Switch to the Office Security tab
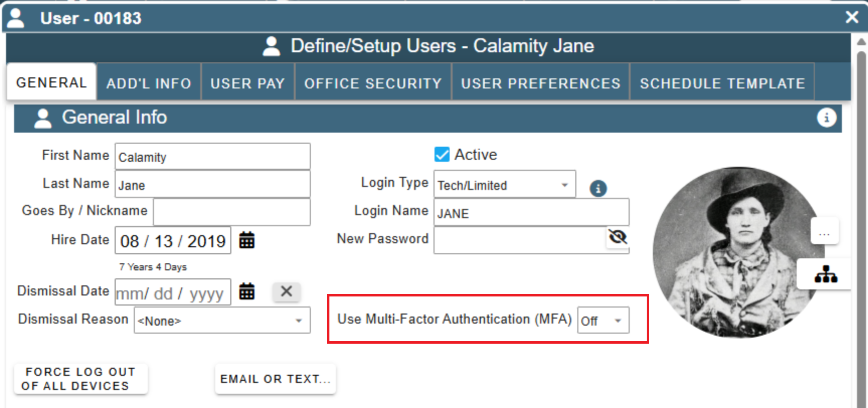Screen dimensions: 868x408 [x=373, y=83]
